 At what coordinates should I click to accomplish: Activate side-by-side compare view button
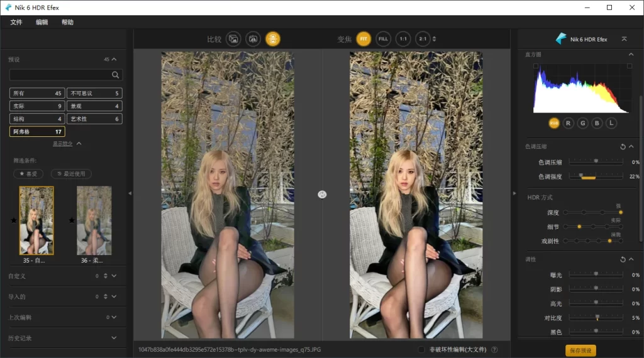(x=272, y=39)
